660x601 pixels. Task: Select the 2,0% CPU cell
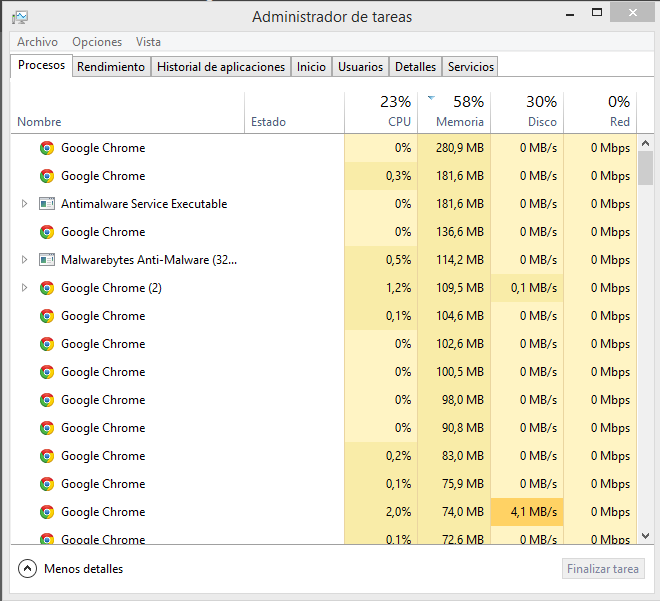click(x=381, y=512)
